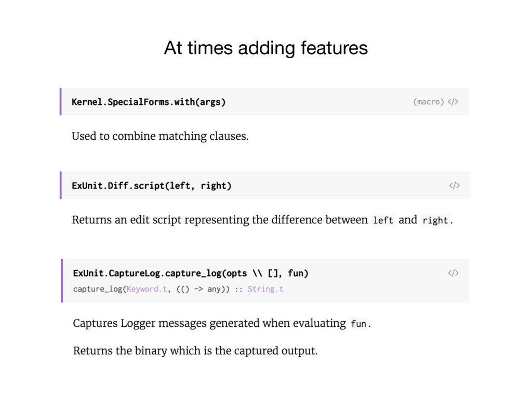Click inline code word 'left'
Screen dimensions: 532x399
tap(383, 220)
